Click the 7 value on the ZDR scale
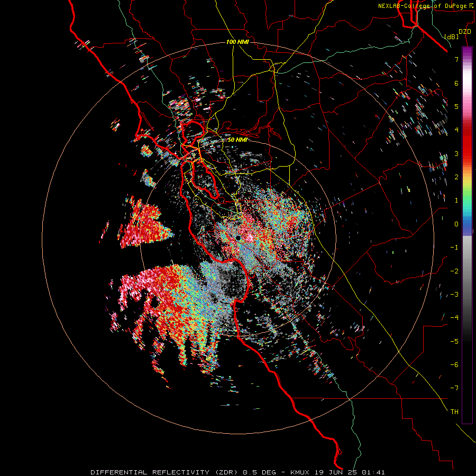 (x=456, y=59)
